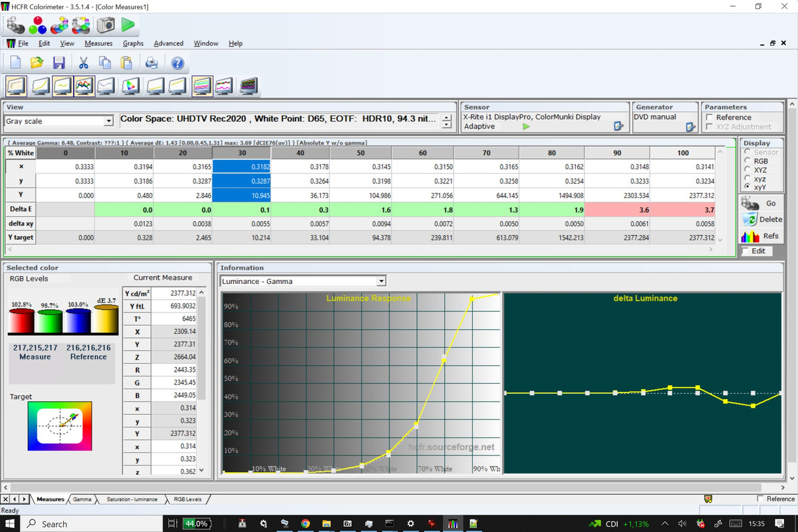798x532 pixels.
Task: Click the current measure list scrollbar
Action: tap(202, 382)
